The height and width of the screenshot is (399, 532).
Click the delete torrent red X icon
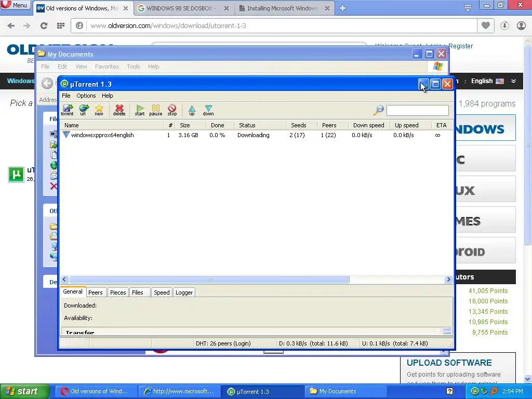(119, 110)
